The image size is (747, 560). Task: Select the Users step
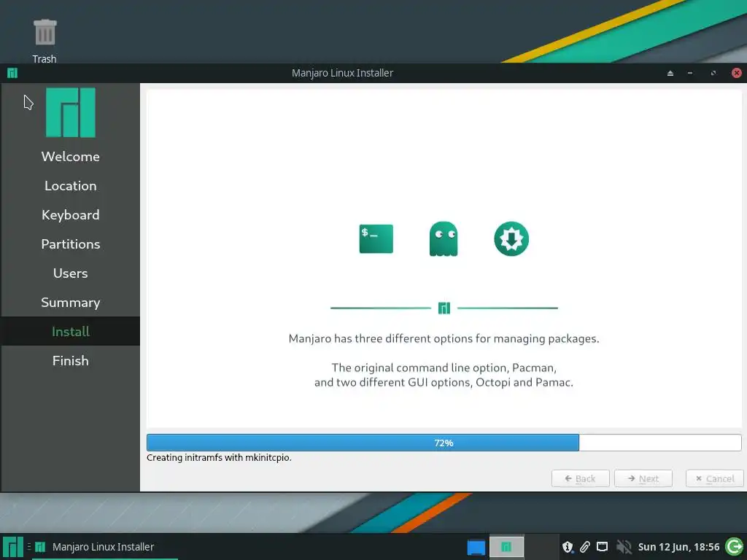tap(71, 273)
